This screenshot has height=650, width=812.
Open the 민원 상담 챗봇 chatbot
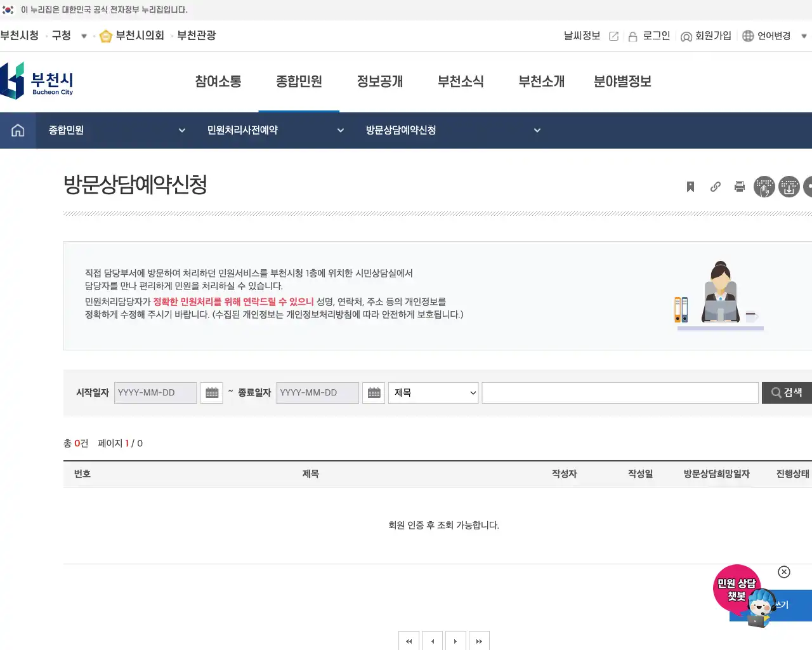(743, 596)
